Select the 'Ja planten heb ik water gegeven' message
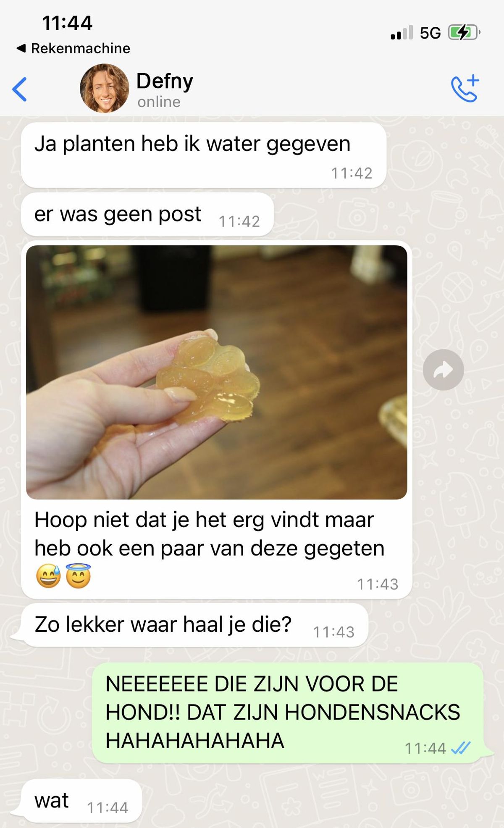The width and height of the screenshot is (504, 828). (203, 155)
